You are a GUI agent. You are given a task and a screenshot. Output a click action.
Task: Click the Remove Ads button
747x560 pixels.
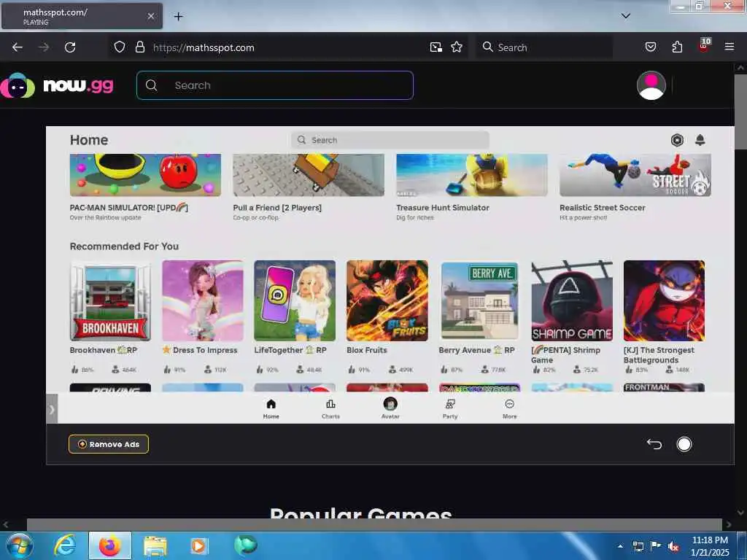[x=109, y=444]
